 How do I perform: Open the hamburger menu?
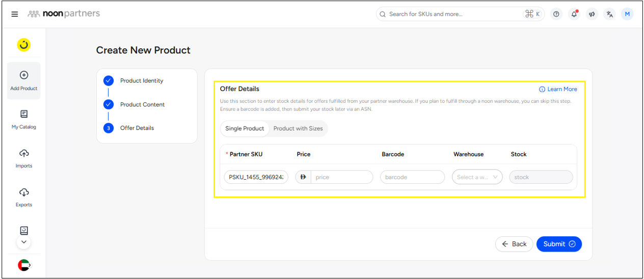15,14
